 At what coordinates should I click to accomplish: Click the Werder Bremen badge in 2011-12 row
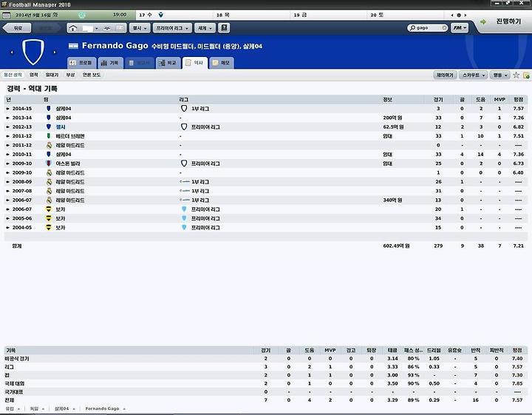coord(49,136)
